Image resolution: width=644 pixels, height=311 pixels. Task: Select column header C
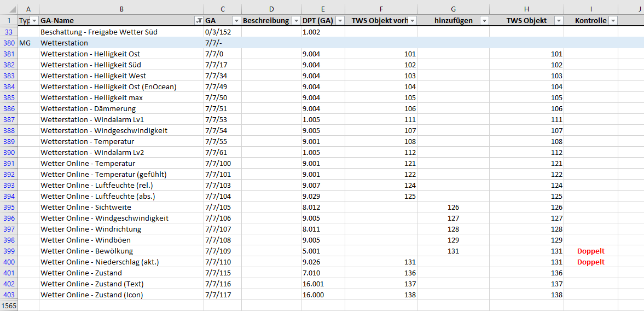tap(223, 8)
